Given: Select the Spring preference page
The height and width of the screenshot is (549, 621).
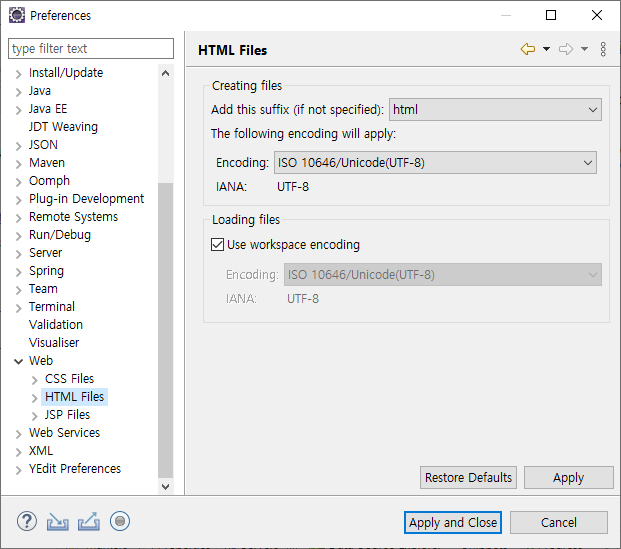Looking at the screenshot, I should tap(46, 271).
